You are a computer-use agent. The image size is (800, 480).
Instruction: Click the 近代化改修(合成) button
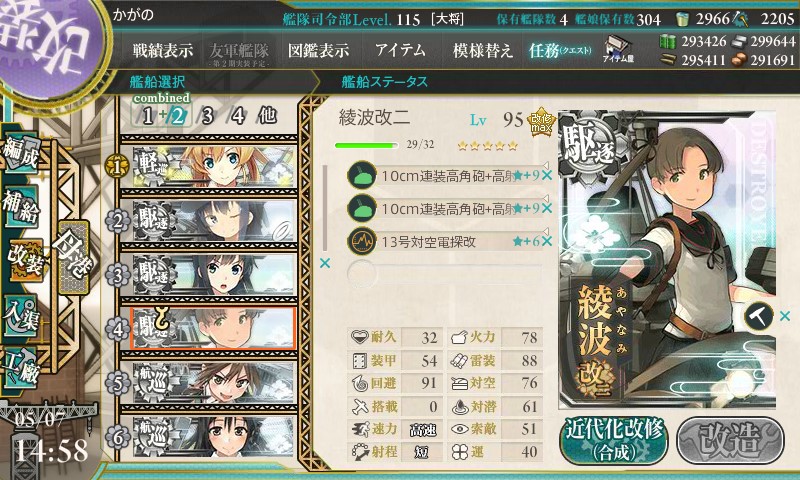[614, 440]
